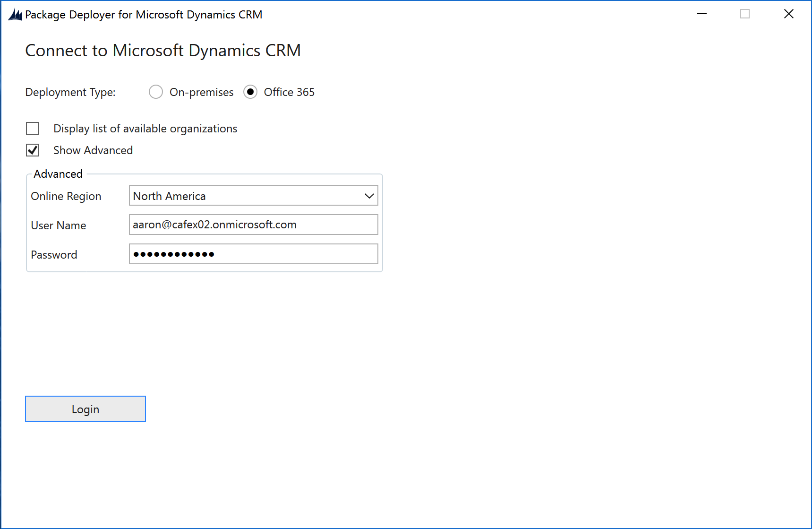This screenshot has height=529, width=812.
Task: Uncheck the Show Advanced checkbox
Action: click(33, 150)
